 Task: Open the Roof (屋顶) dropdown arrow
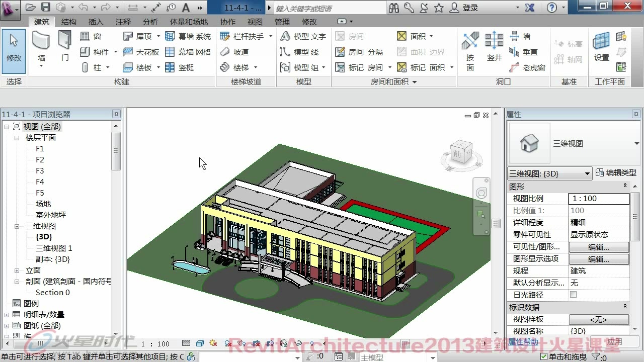(158, 36)
